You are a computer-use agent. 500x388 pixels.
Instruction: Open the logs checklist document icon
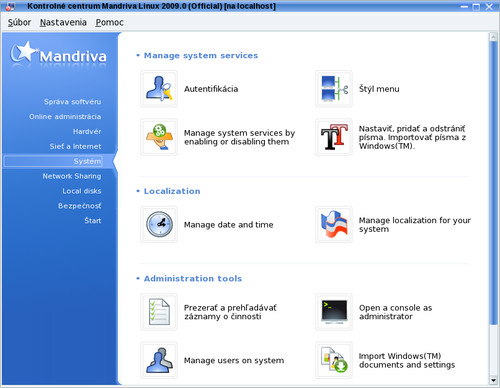(x=159, y=312)
